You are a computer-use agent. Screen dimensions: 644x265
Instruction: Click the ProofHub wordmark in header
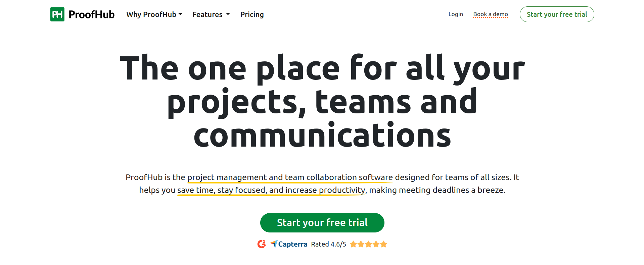click(x=91, y=14)
